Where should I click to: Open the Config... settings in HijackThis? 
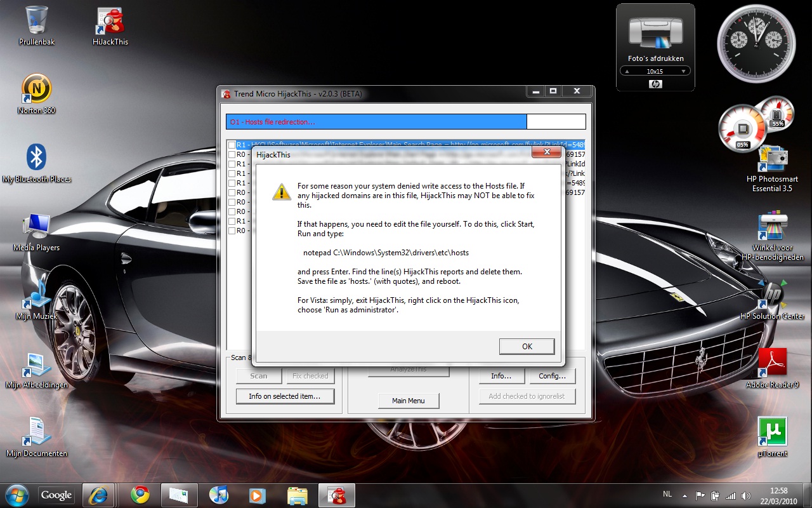(x=552, y=376)
